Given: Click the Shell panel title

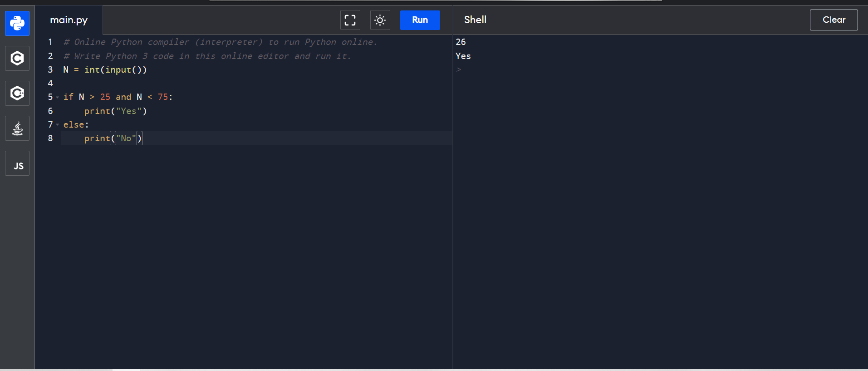Looking at the screenshot, I should [475, 20].
